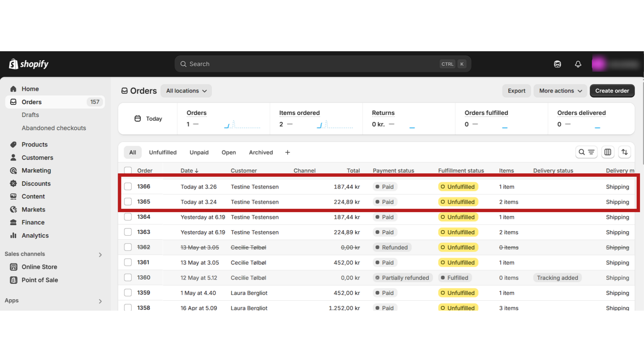
Task: Select the checkbox for order 1363
Action: coord(128,232)
